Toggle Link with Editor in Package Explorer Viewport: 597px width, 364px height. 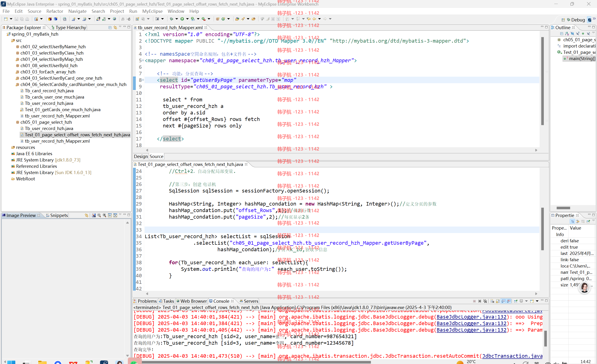pyautogui.click(x=115, y=27)
